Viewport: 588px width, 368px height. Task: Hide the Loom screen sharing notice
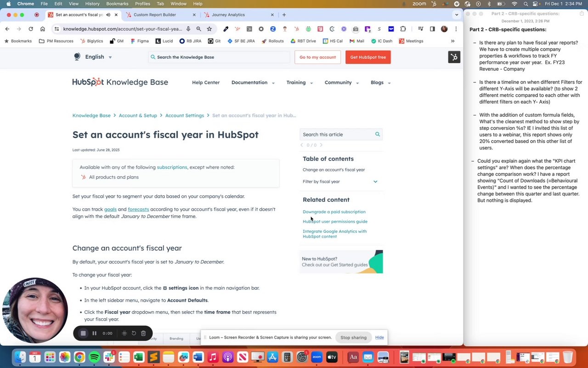point(379,337)
